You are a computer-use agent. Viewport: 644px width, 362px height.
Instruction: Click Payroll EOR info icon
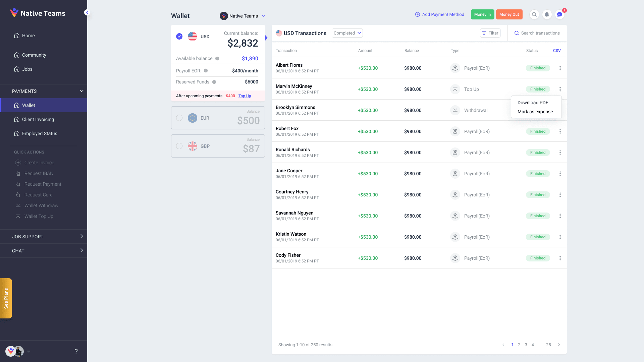point(206,71)
